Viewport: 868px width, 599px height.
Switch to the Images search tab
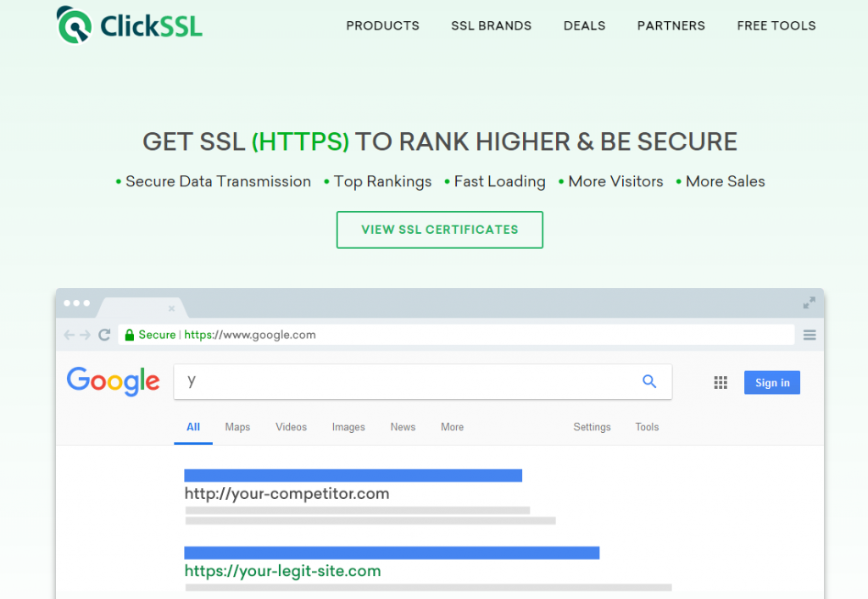pos(348,427)
